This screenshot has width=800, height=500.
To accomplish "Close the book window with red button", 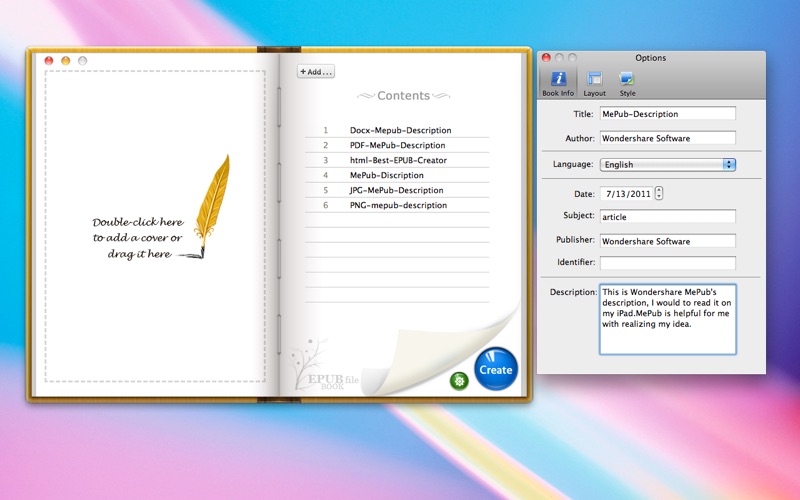I will click(49, 61).
